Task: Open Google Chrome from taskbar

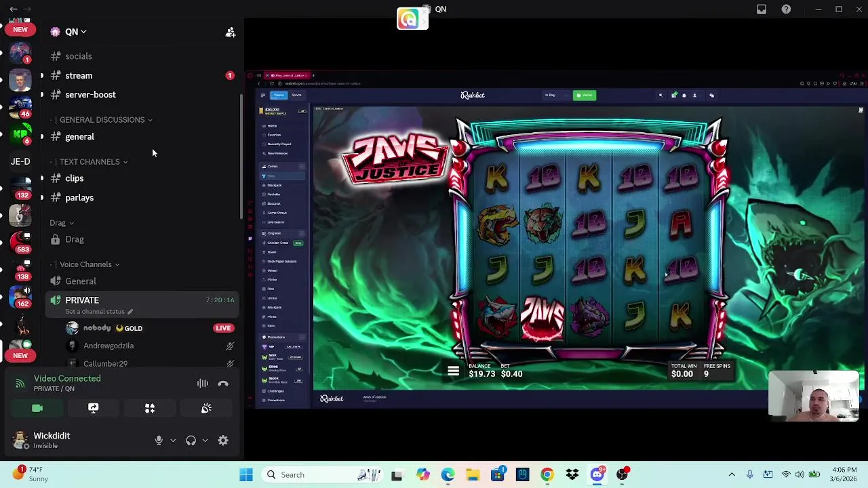Action: click(547, 474)
